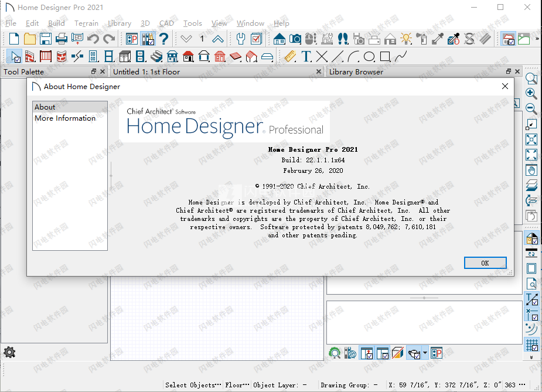Undo the last action
The width and height of the screenshot is (542, 392).
[93, 39]
